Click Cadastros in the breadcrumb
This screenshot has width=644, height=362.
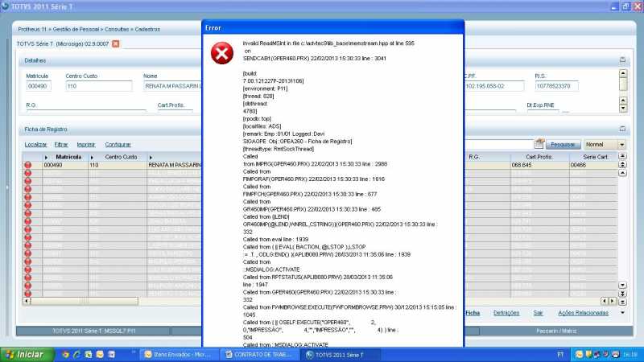pyautogui.click(x=147, y=30)
